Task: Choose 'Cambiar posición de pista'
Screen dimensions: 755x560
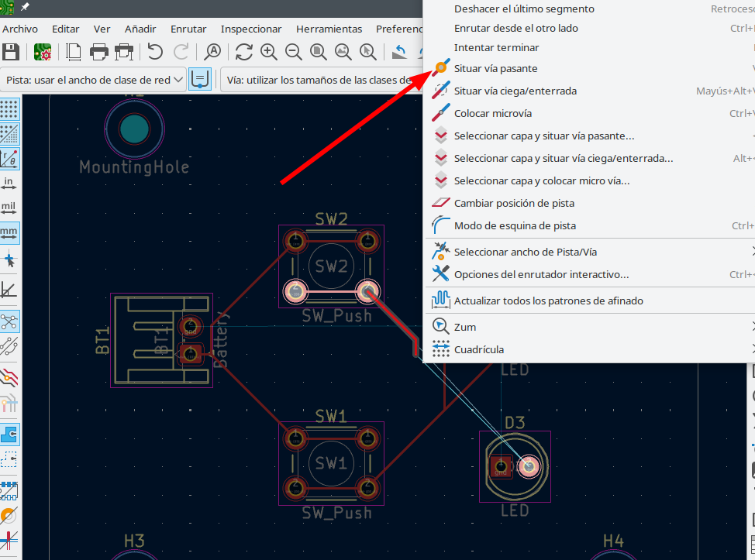Action: pos(513,203)
